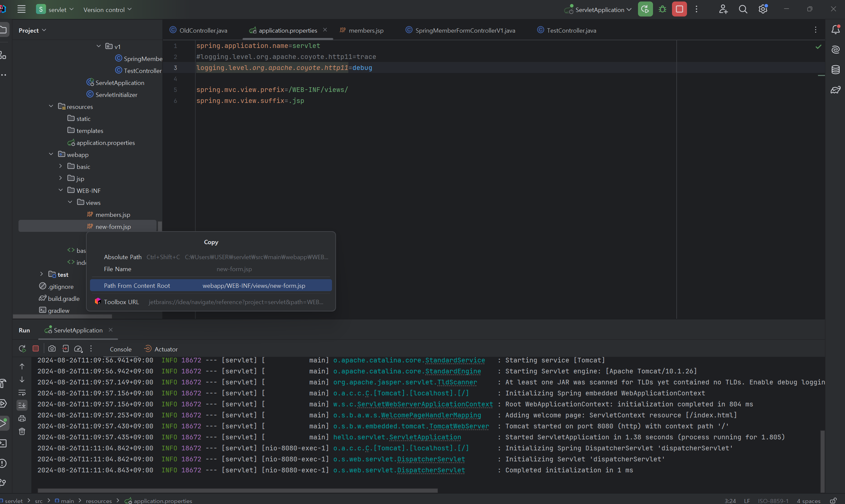Rerun ServletApplication from the top toolbar
Image resolution: width=845 pixels, height=504 pixels.
tap(645, 9)
